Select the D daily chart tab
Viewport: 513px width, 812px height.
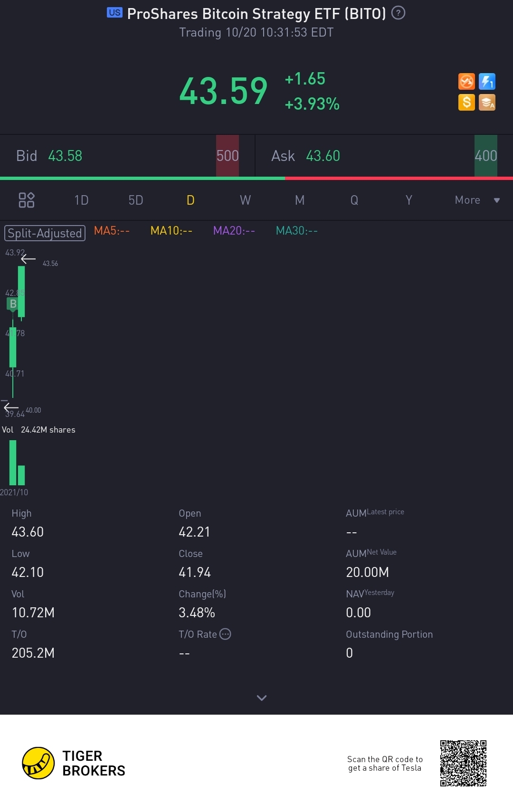(x=190, y=200)
